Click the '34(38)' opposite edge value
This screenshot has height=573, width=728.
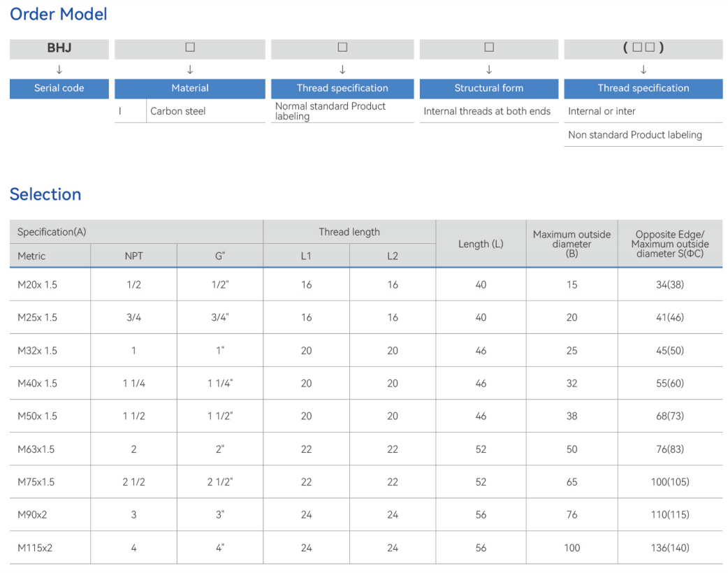tap(670, 284)
